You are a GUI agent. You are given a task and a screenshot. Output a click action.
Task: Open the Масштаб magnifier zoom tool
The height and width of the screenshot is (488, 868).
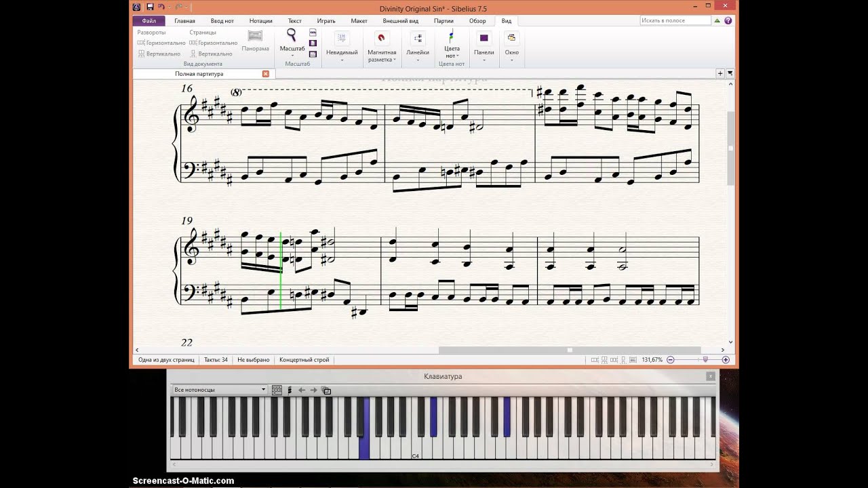(x=292, y=35)
